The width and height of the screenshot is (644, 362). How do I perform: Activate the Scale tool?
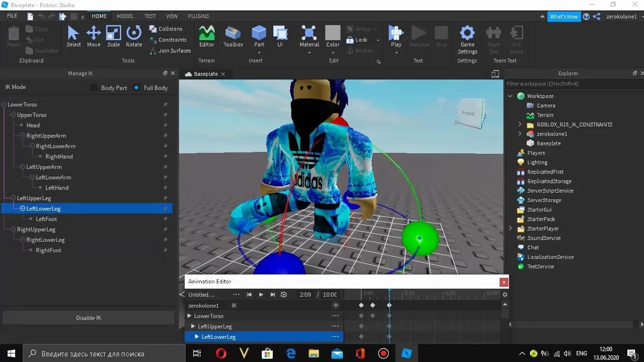click(114, 37)
